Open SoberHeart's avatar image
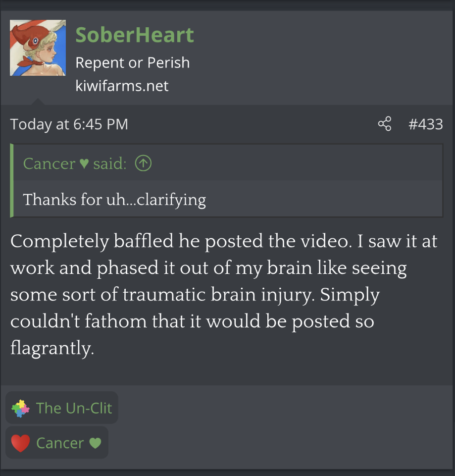455x476 pixels. (38, 48)
